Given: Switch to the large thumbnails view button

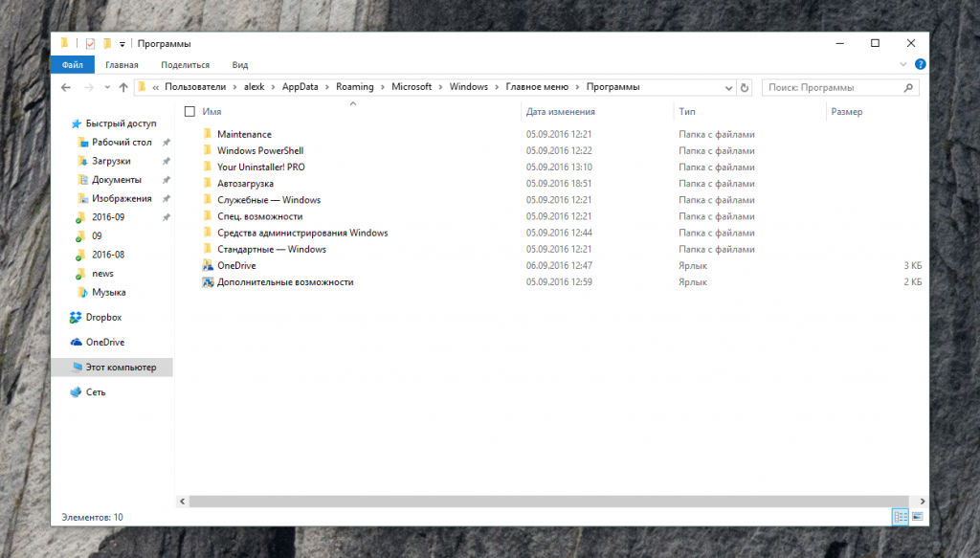Looking at the screenshot, I should pyautogui.click(x=917, y=517).
